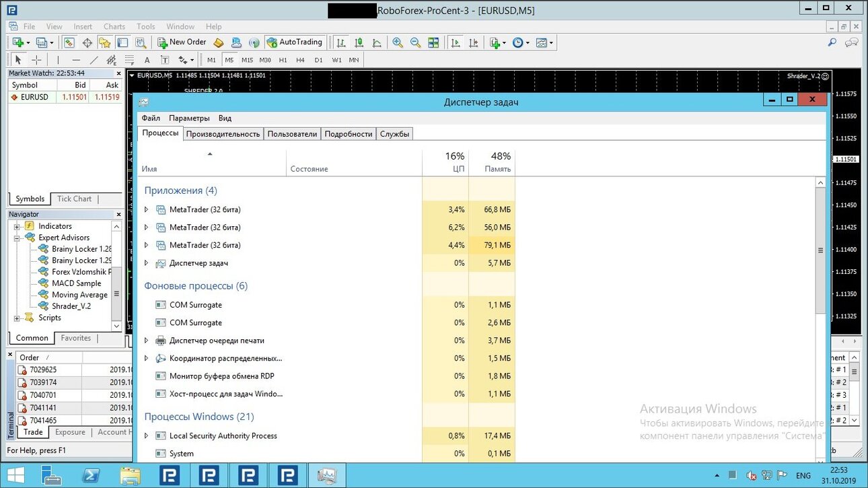Screen dimensions: 868x488
Task: Sort processes by Память column
Action: tap(492, 162)
